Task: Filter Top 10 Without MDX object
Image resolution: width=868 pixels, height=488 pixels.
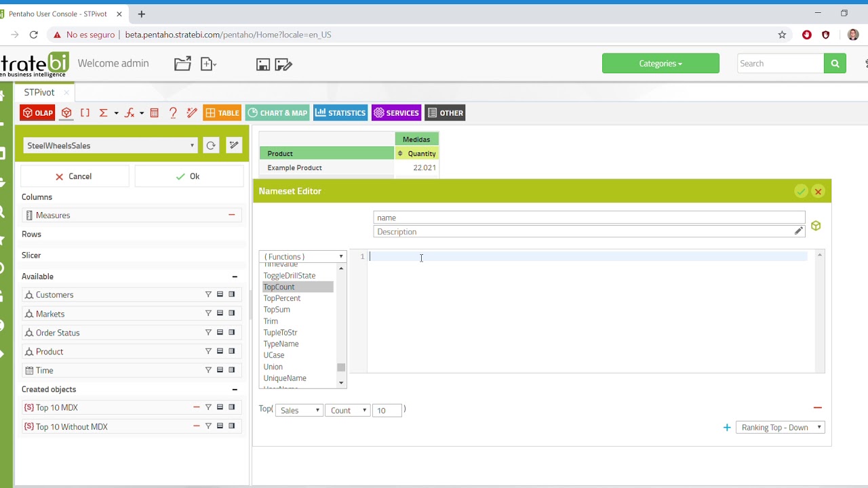Action: pos(208,426)
